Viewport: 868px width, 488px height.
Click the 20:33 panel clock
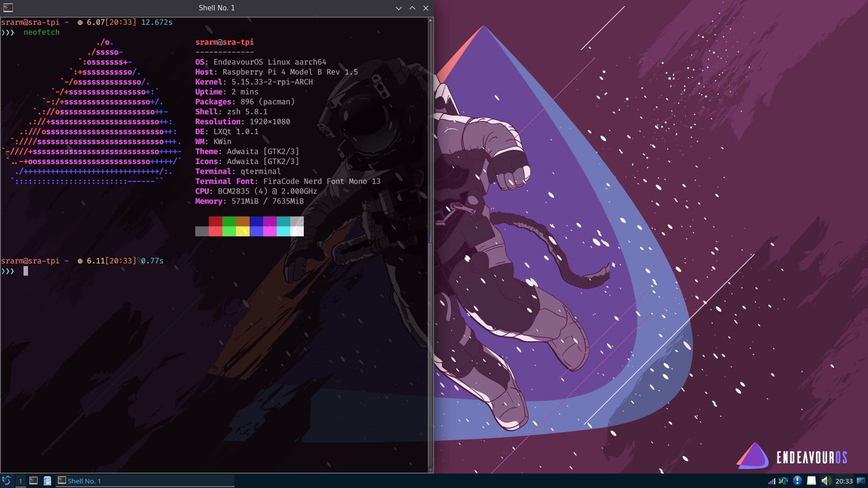click(844, 481)
